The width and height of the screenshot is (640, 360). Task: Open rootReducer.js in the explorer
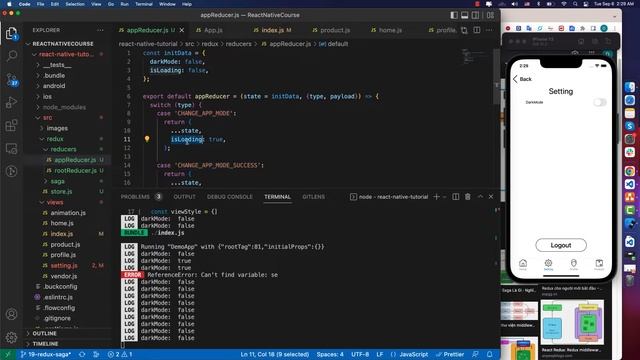click(76, 171)
